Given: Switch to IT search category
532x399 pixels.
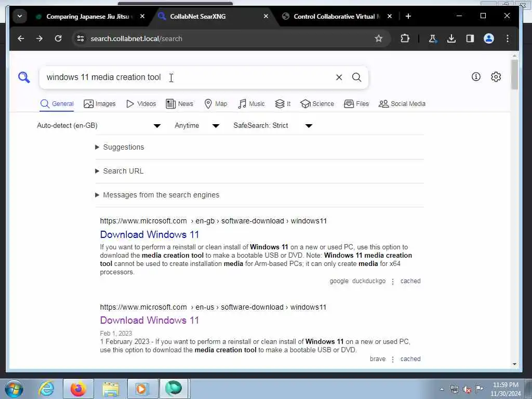Looking at the screenshot, I should pos(283,104).
